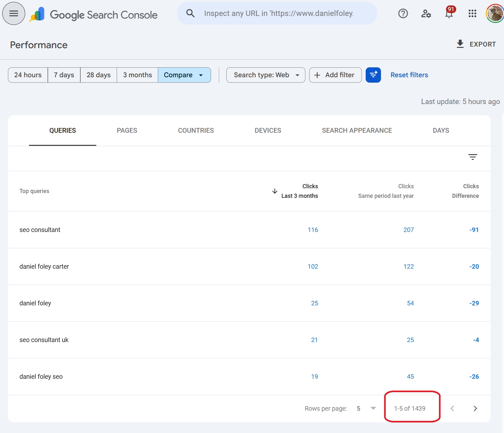Click the -4 difference value

[476, 340]
